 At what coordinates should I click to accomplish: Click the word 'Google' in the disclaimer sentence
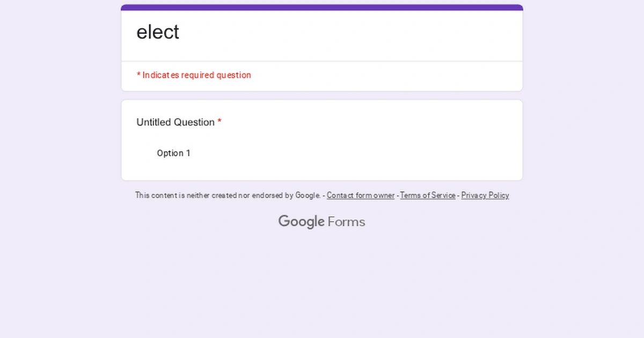(308, 195)
